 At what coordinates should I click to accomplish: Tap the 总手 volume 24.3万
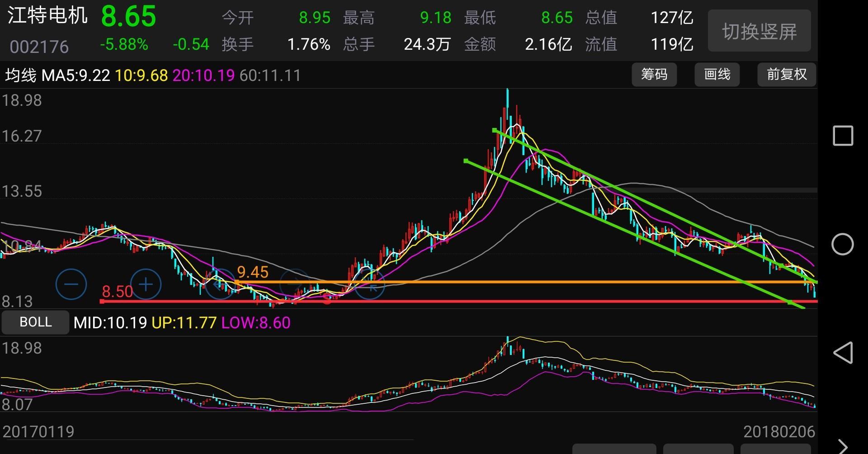pyautogui.click(x=427, y=44)
